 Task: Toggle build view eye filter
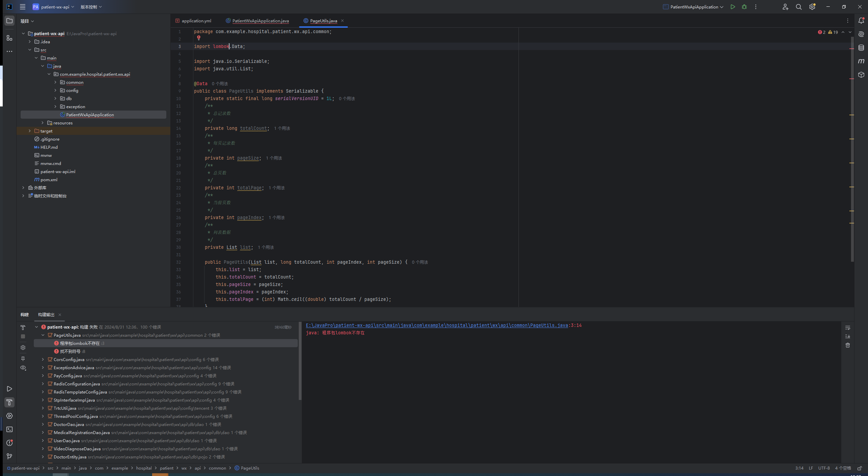coord(23,368)
